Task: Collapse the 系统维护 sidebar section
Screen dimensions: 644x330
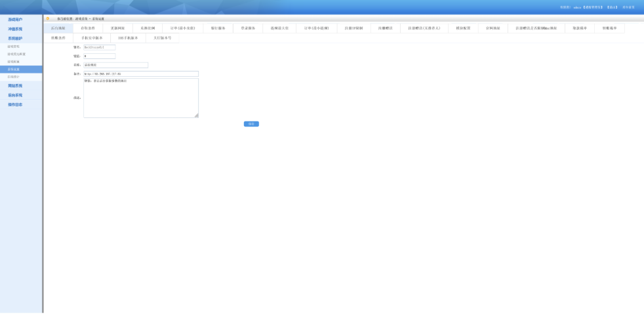Action: pyautogui.click(x=15, y=38)
